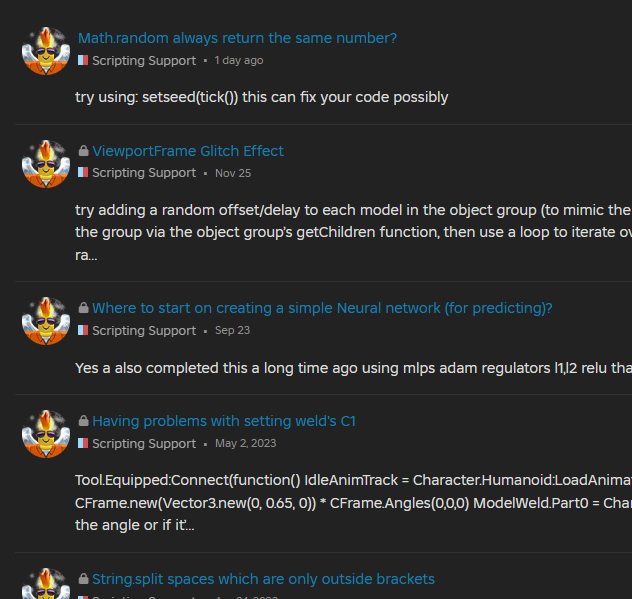Open the ViewportFrame Glitch Effect topic
The width and height of the screenshot is (632, 599).
pos(188,151)
